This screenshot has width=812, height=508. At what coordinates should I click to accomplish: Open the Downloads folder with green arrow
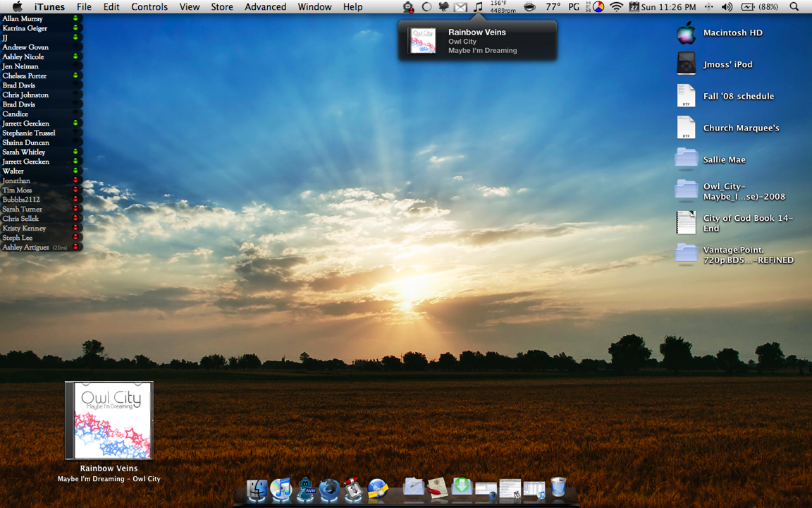coord(462,486)
